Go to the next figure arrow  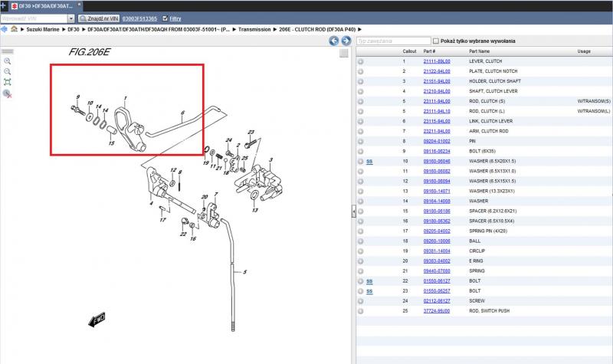[x=345, y=41]
